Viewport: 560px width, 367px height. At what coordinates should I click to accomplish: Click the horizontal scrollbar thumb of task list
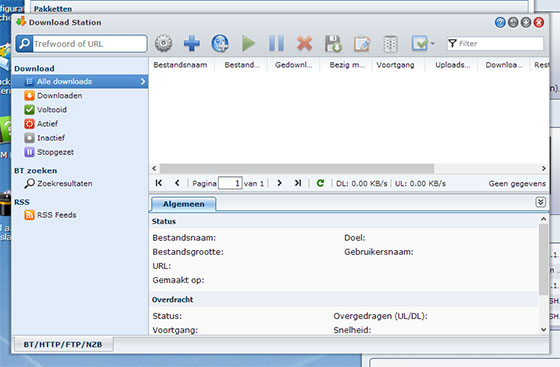(x=297, y=168)
